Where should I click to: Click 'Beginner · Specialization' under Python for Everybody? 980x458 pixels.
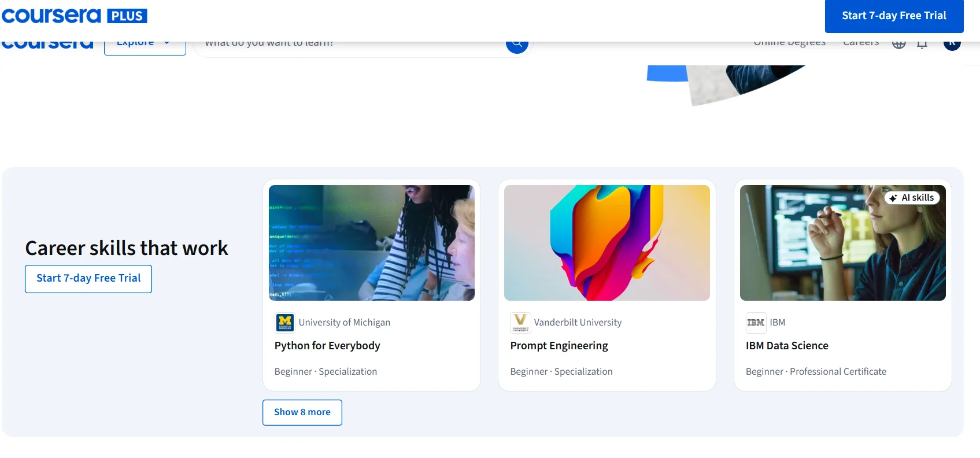click(x=326, y=372)
